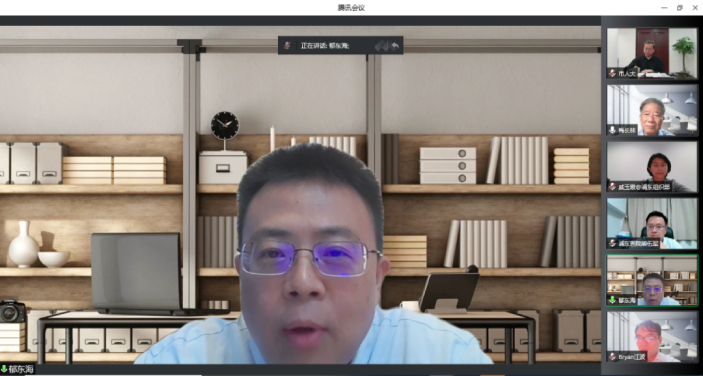The width and height of the screenshot is (703, 376).
Task: Restore down the meeting window
Action: [x=680, y=8]
